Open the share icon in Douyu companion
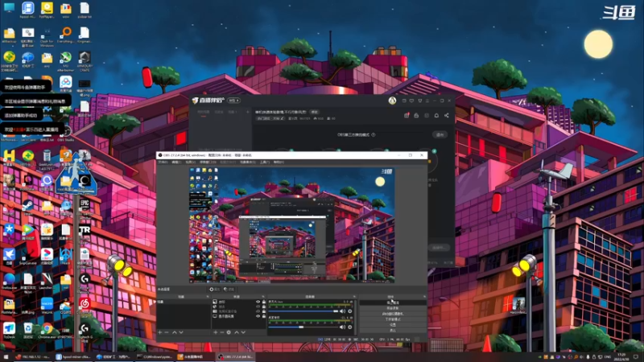The image size is (644, 362). coord(447,115)
